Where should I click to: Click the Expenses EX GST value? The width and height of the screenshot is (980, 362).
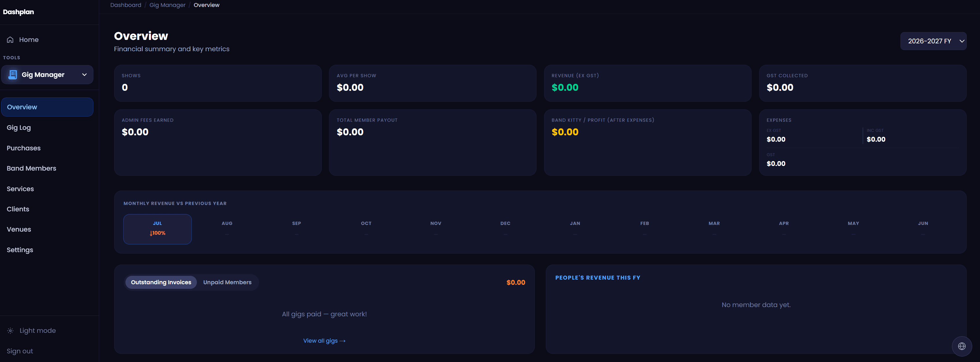pos(776,139)
